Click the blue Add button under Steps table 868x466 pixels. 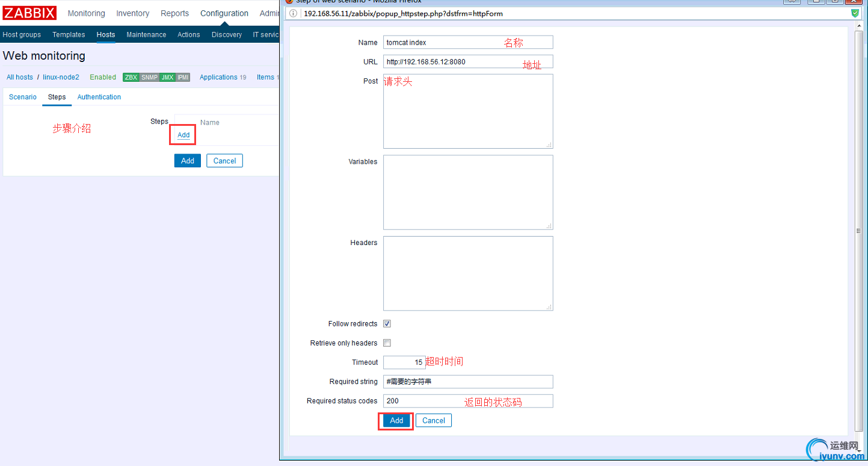tap(188, 161)
